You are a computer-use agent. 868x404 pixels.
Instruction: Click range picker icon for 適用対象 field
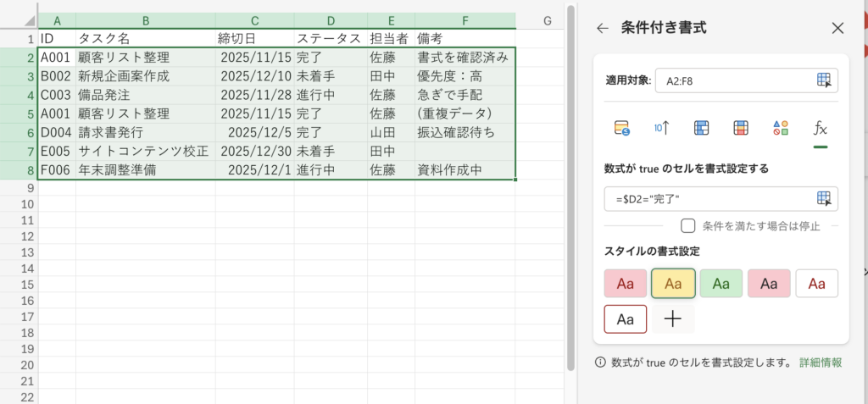coord(824,80)
